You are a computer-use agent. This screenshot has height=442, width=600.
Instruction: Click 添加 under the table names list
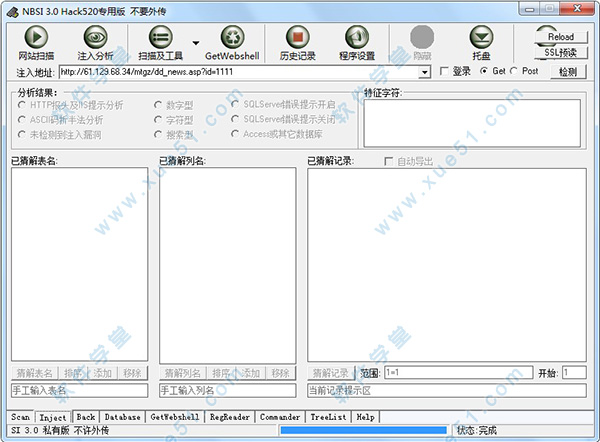(103, 373)
